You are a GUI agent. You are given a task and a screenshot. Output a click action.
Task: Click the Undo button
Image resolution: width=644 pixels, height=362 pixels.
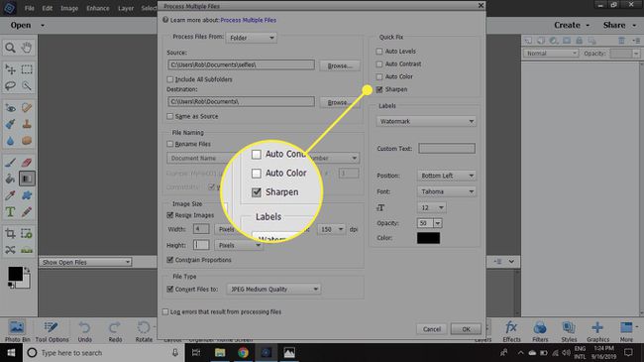point(84,331)
